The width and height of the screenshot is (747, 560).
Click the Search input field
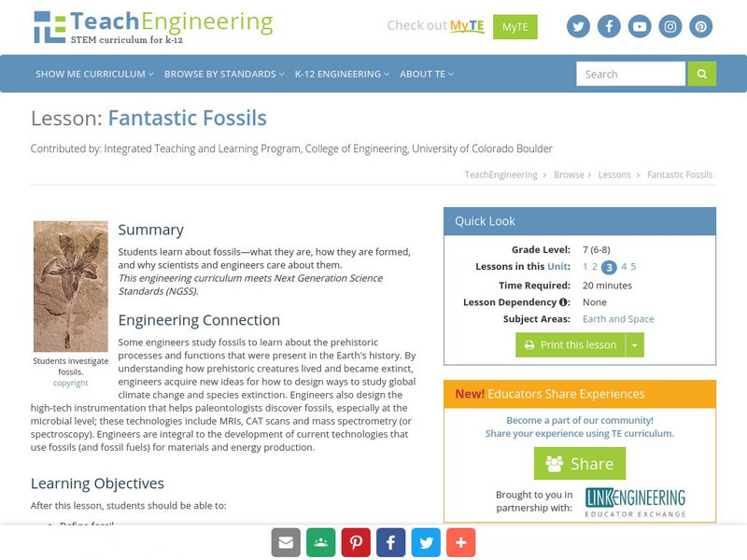point(630,74)
